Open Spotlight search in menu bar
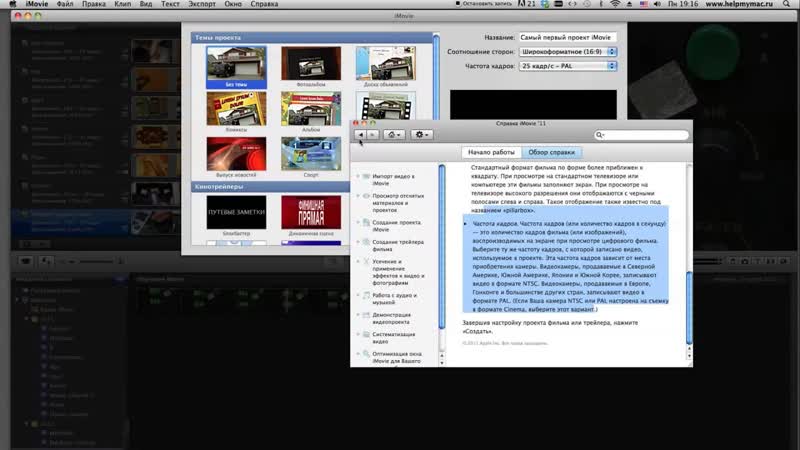The height and width of the screenshot is (450, 800). (x=787, y=4)
